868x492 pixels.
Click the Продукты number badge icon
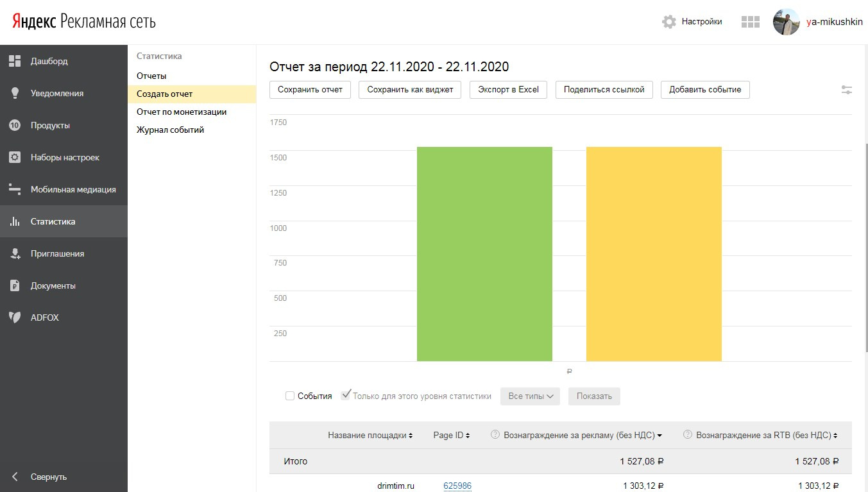15,125
